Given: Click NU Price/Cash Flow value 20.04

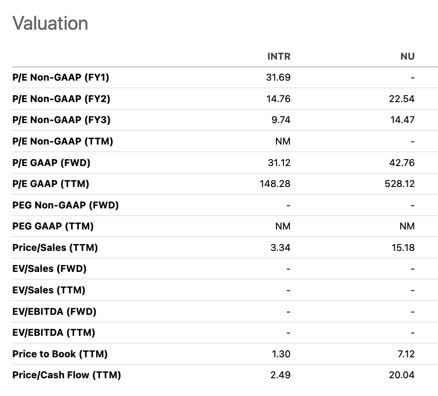Looking at the screenshot, I should point(402,375).
